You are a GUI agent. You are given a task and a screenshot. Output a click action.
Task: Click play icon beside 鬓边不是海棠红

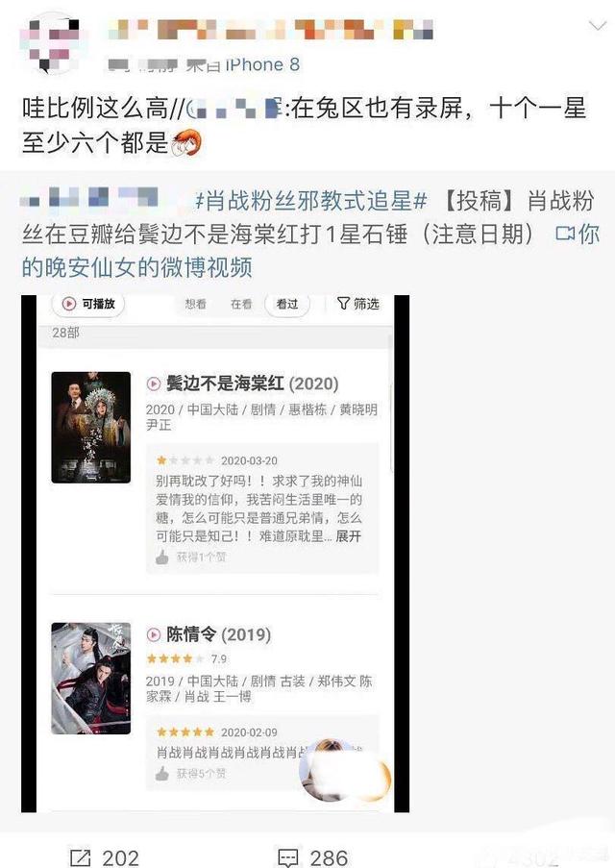154,384
